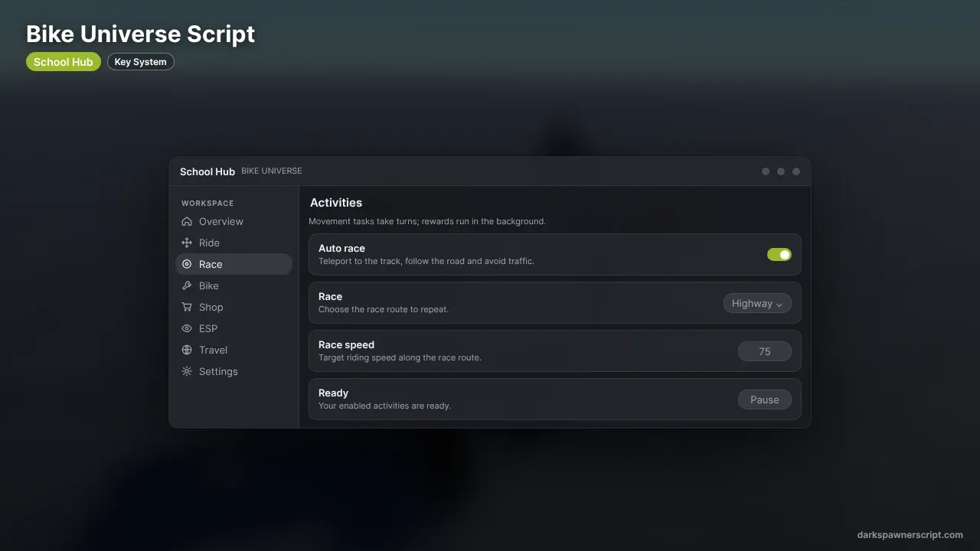The width and height of the screenshot is (980, 551).
Task: Click the 'Race speed' setting title
Action: [346, 344]
